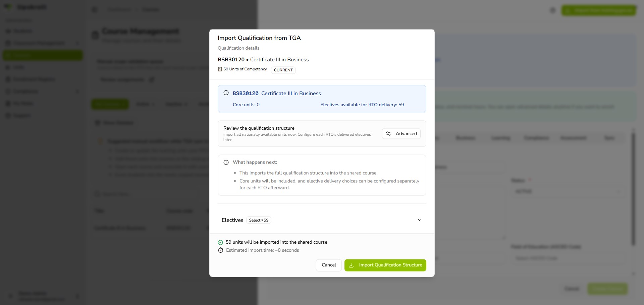The height and width of the screenshot is (305, 644).
Task: Click the info icon beside BSB30120 banner
Action: (x=226, y=93)
